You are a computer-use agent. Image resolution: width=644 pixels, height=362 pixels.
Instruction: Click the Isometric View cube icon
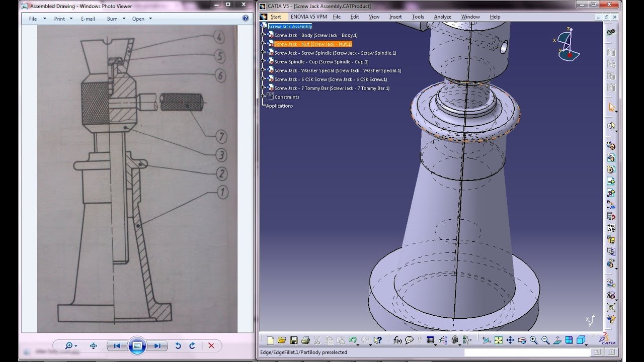(580, 340)
